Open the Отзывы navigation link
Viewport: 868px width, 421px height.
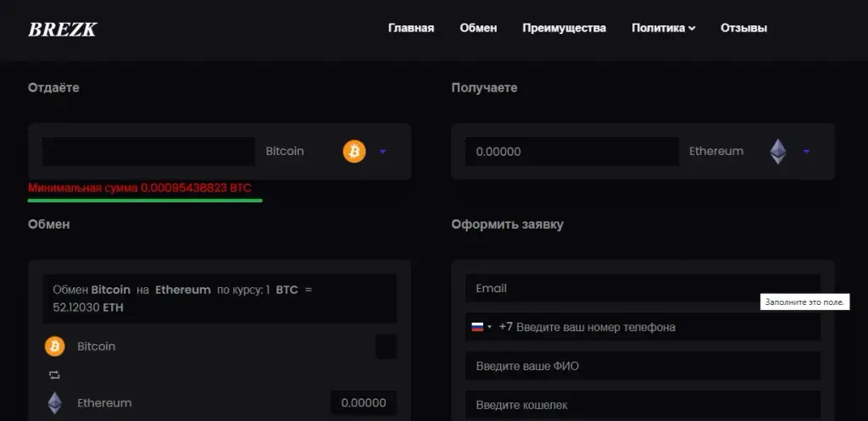(743, 28)
